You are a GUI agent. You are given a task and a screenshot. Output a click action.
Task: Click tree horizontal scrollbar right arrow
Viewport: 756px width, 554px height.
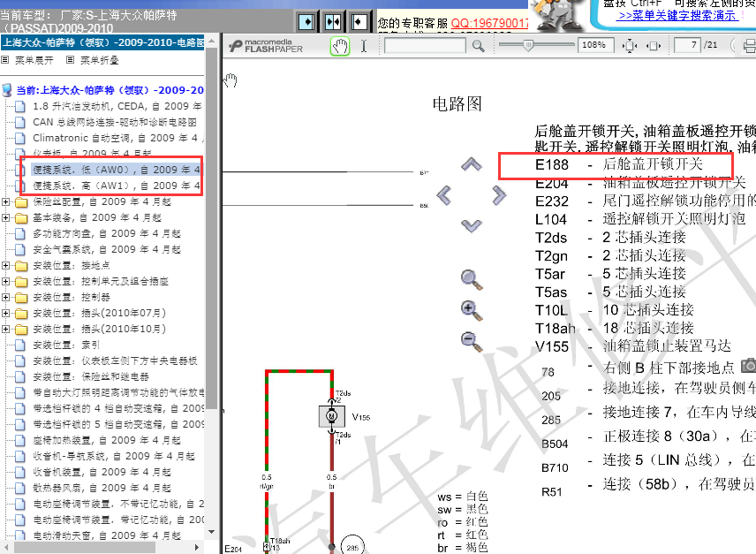click(197, 547)
